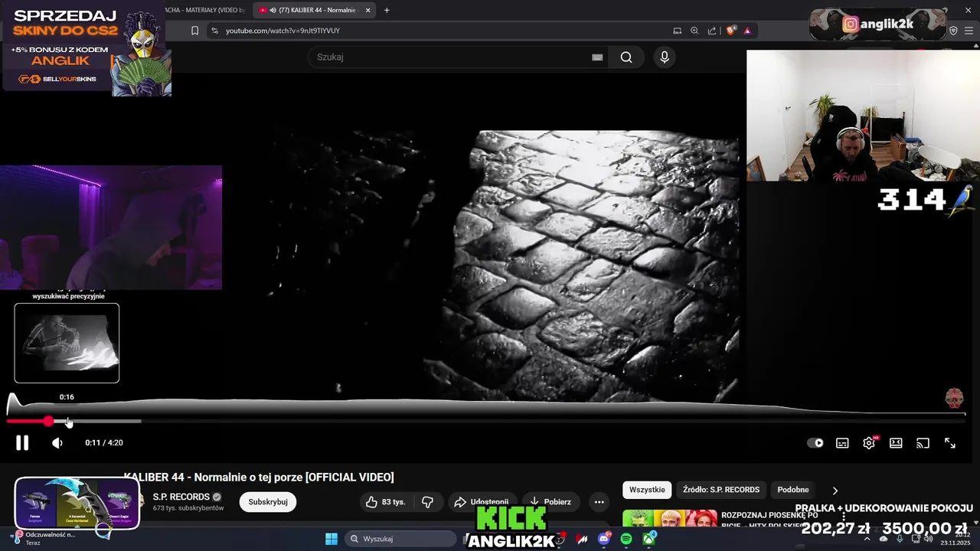980x551 pixels.
Task: Click the browser address bar URL
Action: point(283,31)
